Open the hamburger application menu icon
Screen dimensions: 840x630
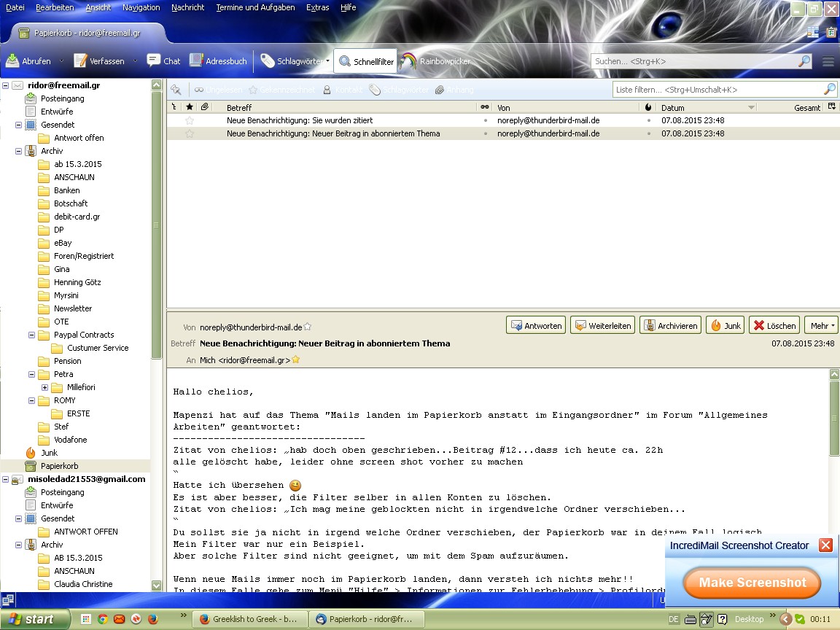(x=828, y=62)
